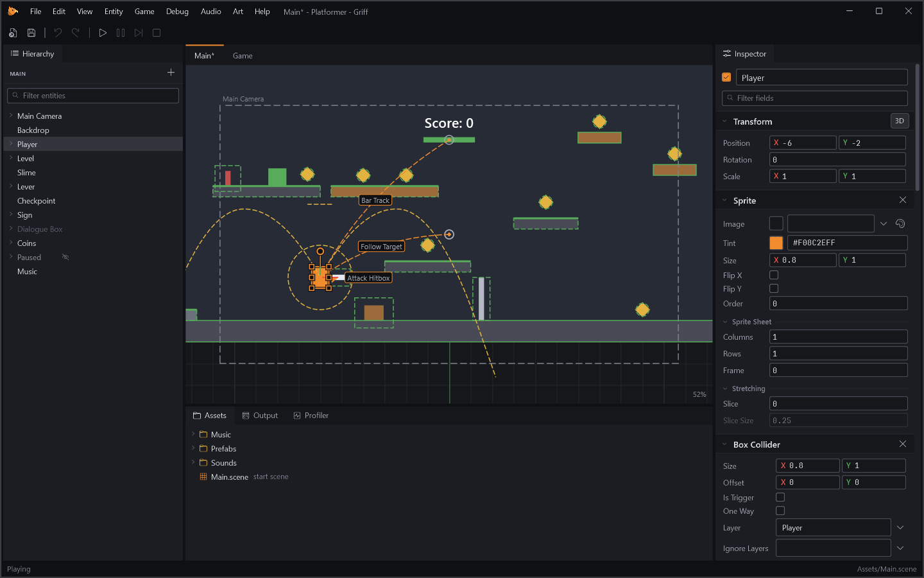Click the Attack Hitbox label in the scene

point(368,278)
